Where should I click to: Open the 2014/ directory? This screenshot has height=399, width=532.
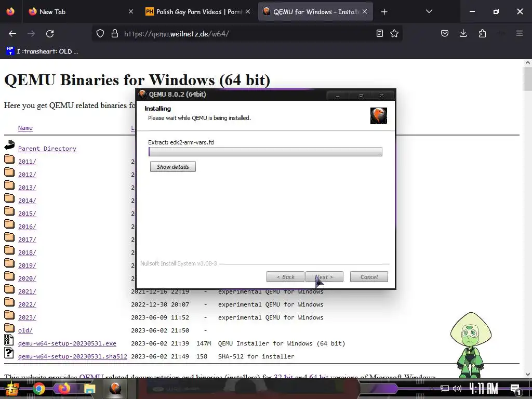coord(27,201)
